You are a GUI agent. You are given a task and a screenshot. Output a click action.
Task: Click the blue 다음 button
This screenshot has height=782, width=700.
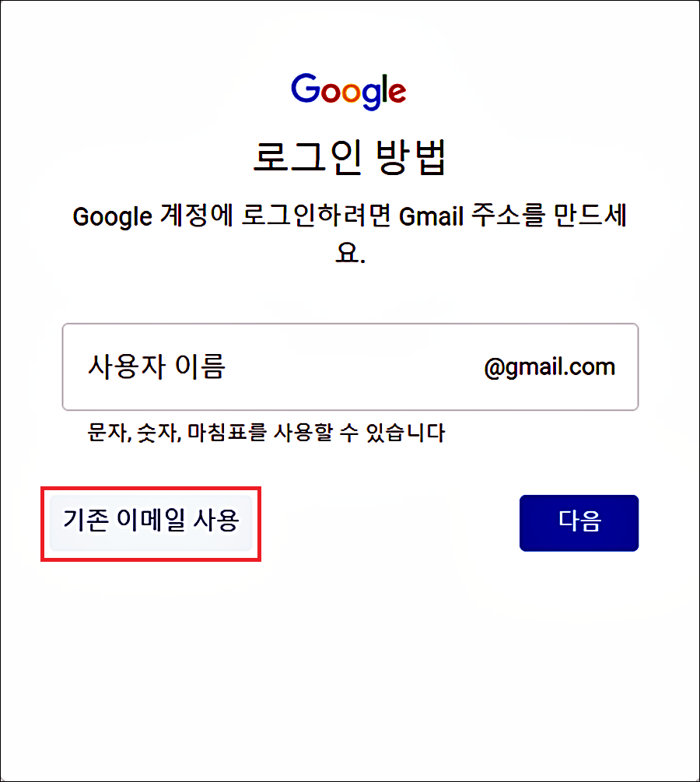(579, 523)
